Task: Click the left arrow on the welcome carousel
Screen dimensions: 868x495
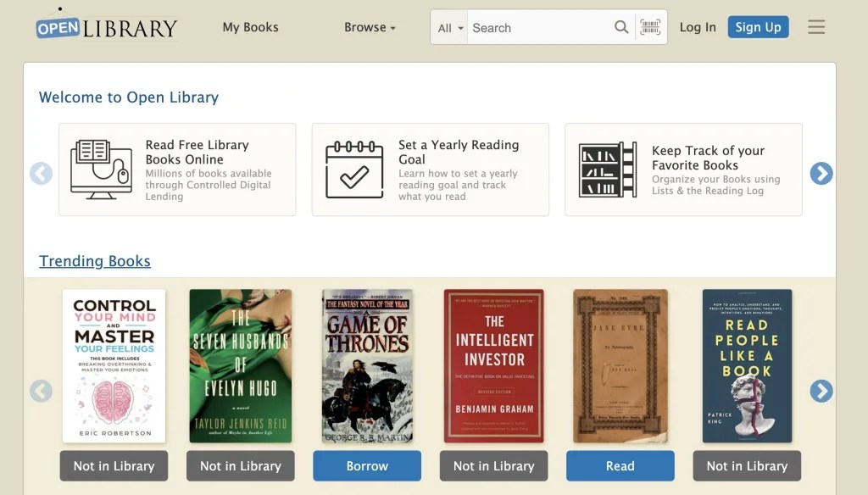Action: 41,173
